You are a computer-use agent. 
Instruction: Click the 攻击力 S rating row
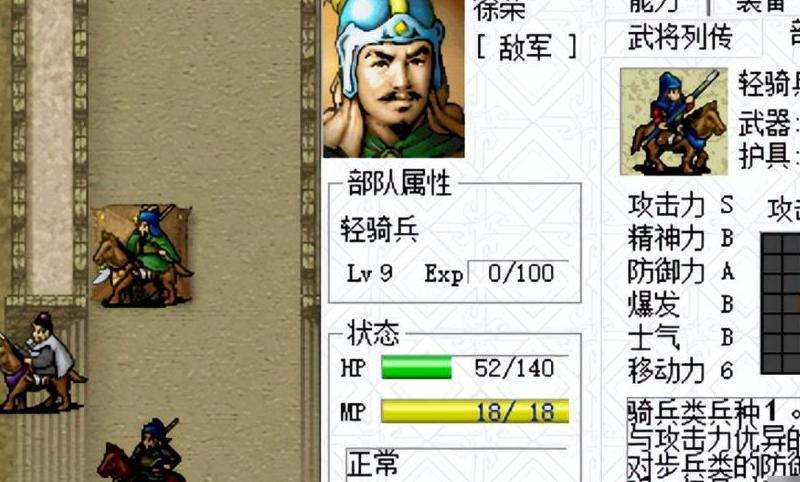click(x=681, y=205)
